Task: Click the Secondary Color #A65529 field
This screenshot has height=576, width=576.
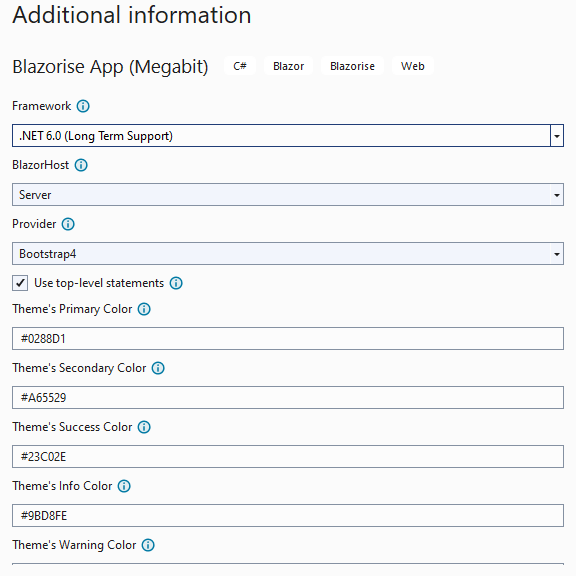Action: pos(288,397)
